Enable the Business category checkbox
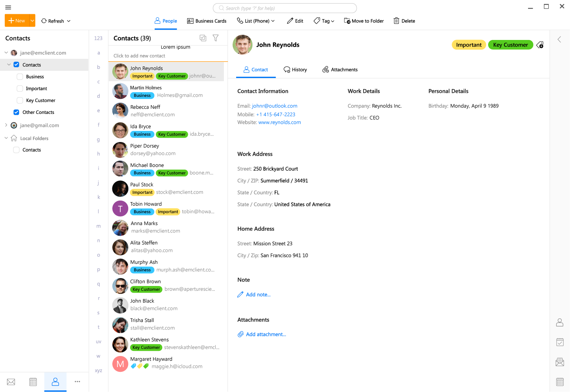 (20, 77)
